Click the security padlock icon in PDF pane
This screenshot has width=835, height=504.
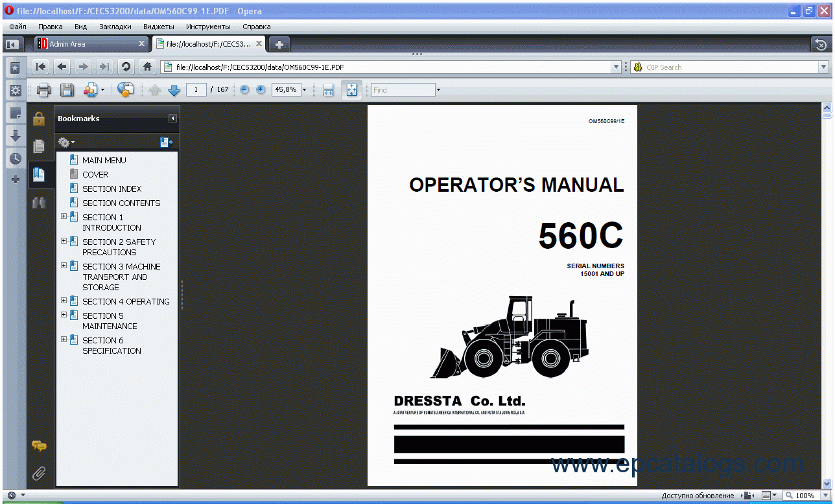pyautogui.click(x=39, y=119)
